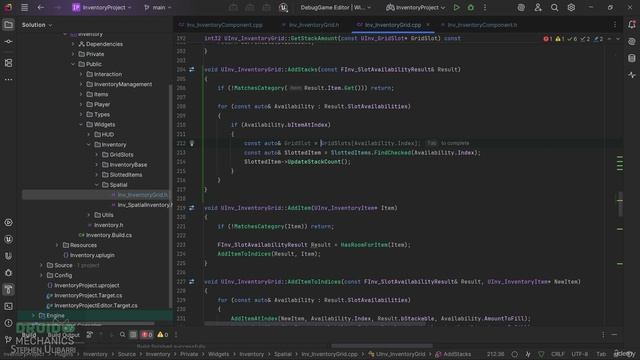Close the Inv_InventoryGrid.cpp tab
This screenshot has width=640, height=360.
(x=428, y=25)
